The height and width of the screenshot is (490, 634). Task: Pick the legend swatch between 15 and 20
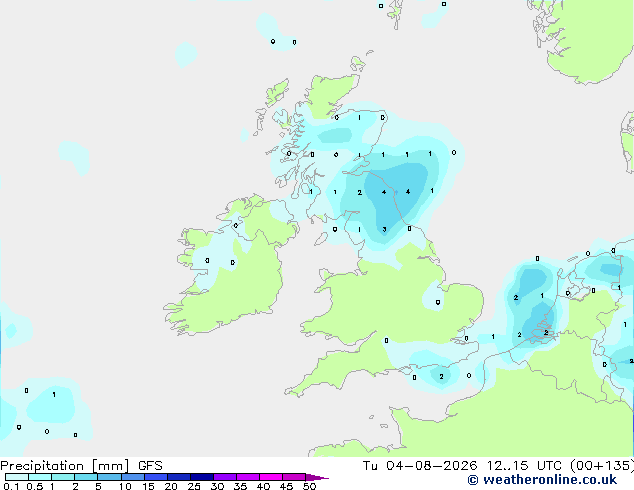click(156, 477)
